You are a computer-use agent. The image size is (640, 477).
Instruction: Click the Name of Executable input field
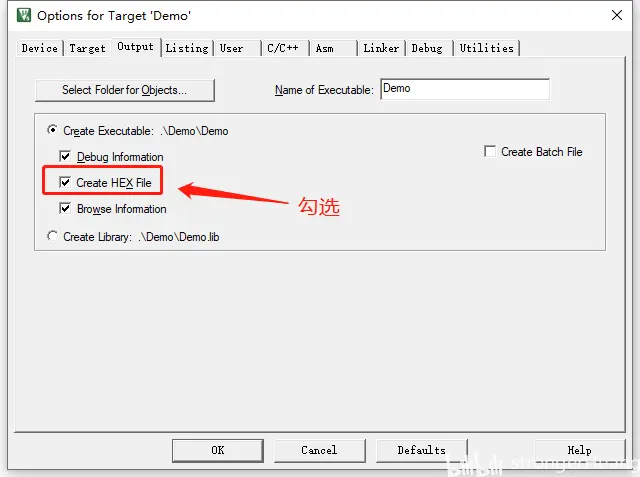(x=465, y=89)
